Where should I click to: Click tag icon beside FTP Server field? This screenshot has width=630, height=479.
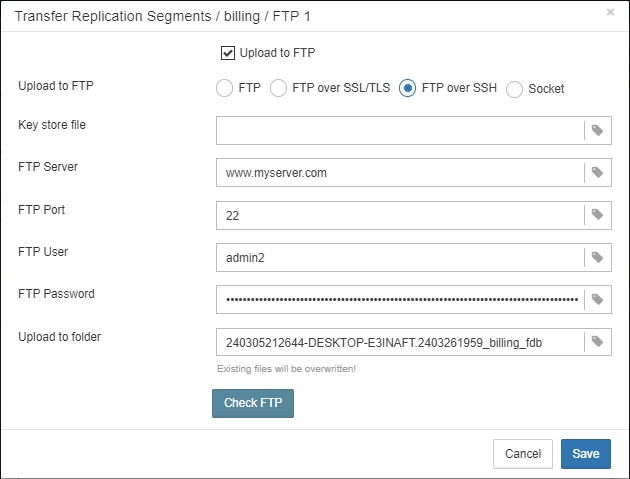(597, 172)
